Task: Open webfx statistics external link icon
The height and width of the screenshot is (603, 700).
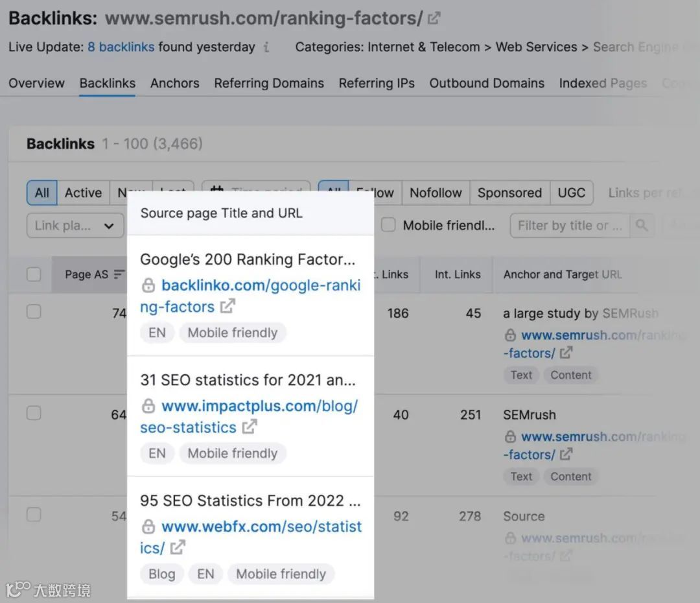Action: (178, 547)
